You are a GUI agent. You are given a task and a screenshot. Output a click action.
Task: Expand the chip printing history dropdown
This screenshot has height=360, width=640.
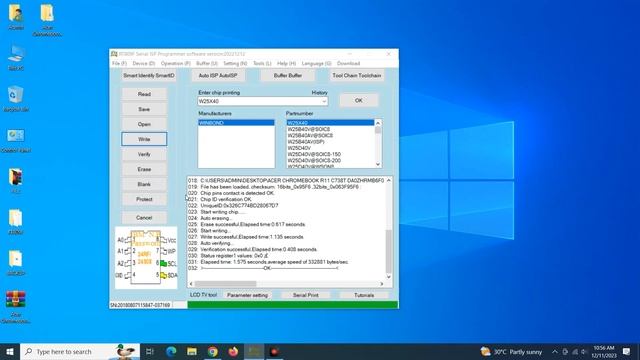point(324,101)
